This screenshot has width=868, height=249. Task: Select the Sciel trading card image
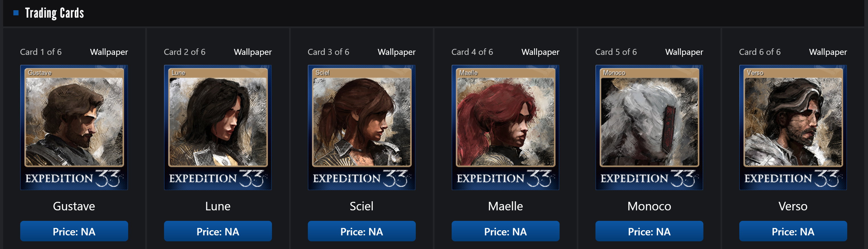coord(362,127)
